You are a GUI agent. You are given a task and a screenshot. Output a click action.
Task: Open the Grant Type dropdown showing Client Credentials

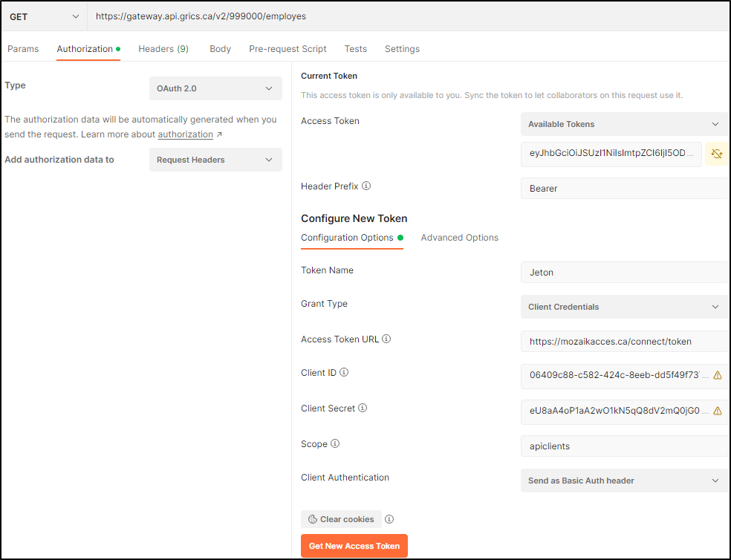point(623,307)
